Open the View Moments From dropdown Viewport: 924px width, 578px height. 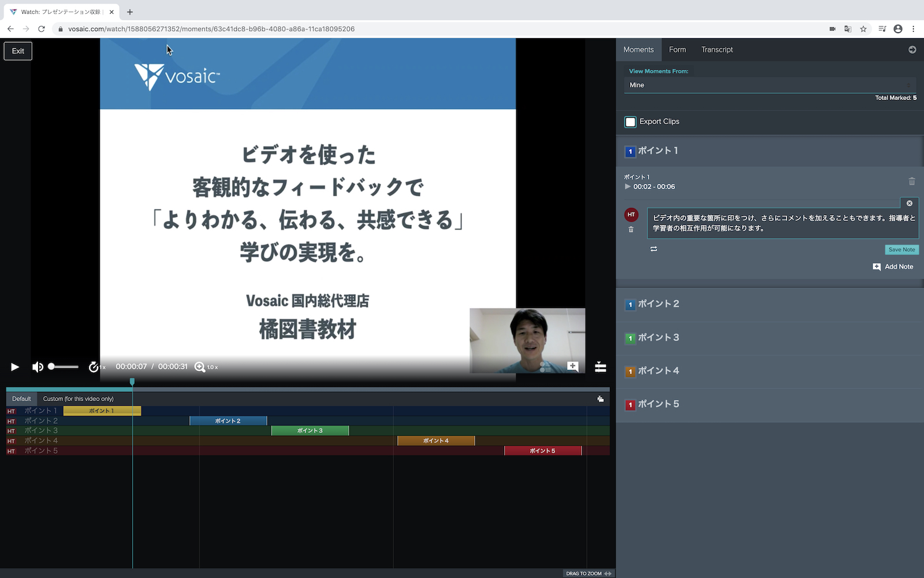(770, 85)
